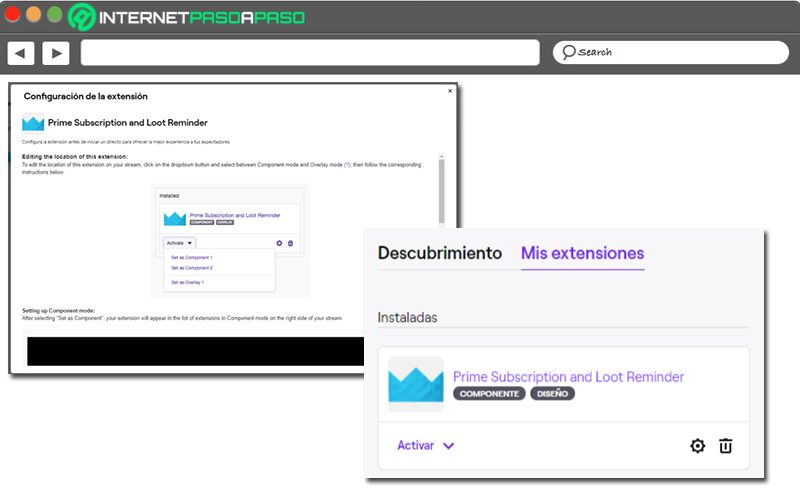Click the small gear icon in preview card
800x500 pixels.
279,243
